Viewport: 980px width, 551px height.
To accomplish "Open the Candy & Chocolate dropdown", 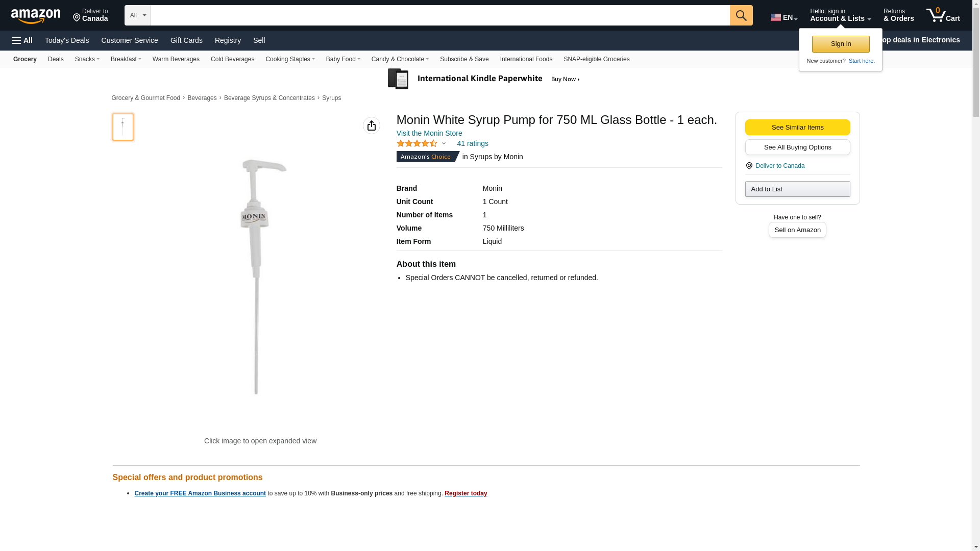I will [400, 59].
